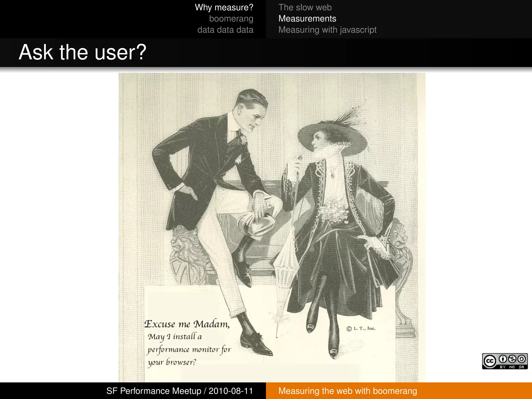Viewport: 532px width, 399px height.
Task: Click the 'your browser?' caption line
Action: pyautogui.click(x=172, y=362)
